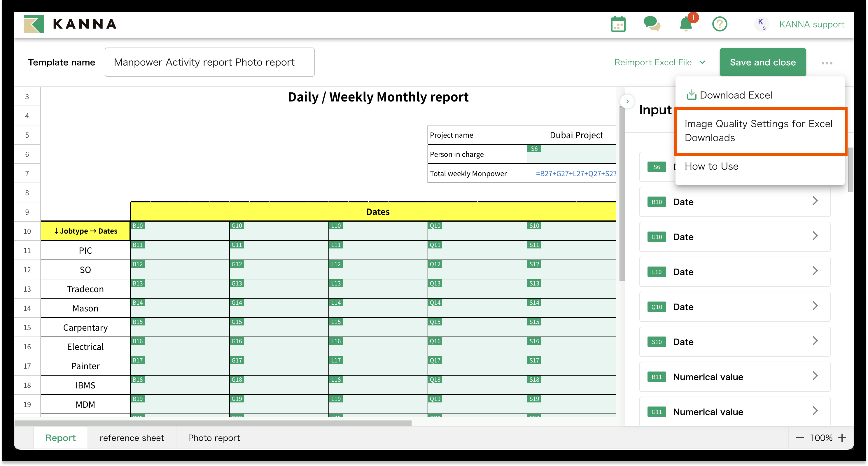Viewport: 868px width, 466px height.
Task: Select How to Use
Action: pos(711,166)
